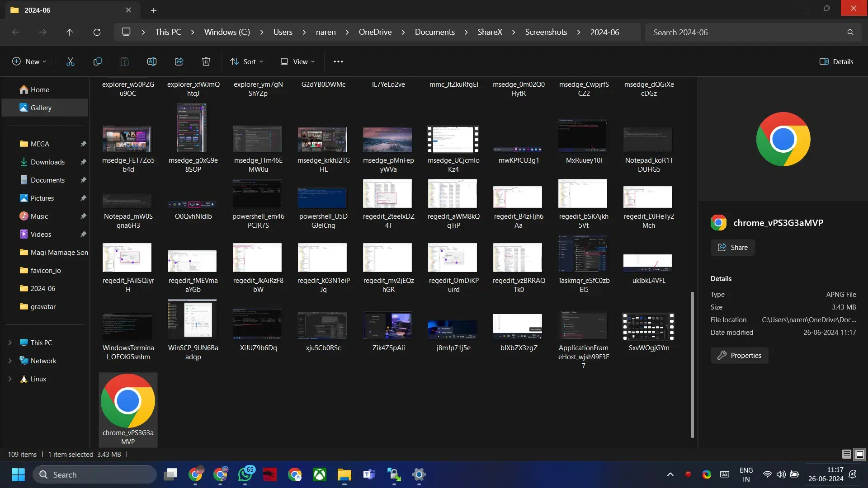868x488 pixels.
Task: Expand This PC in navigation pane
Action: pos(10,343)
